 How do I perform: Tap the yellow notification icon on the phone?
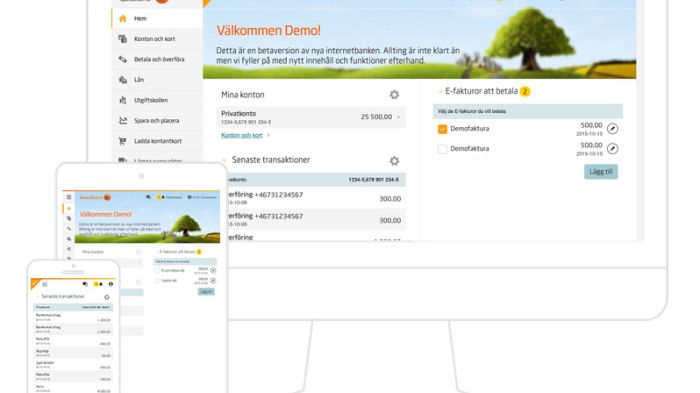point(96,284)
